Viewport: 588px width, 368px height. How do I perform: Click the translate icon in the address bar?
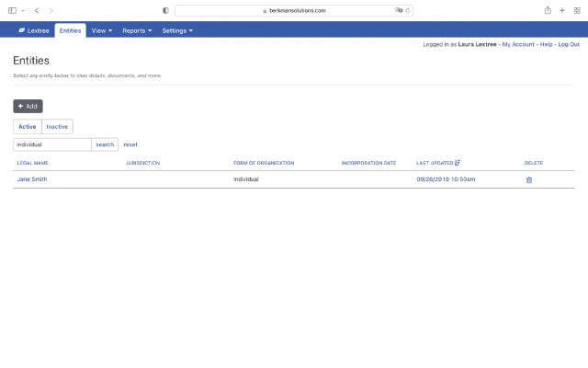(398, 10)
